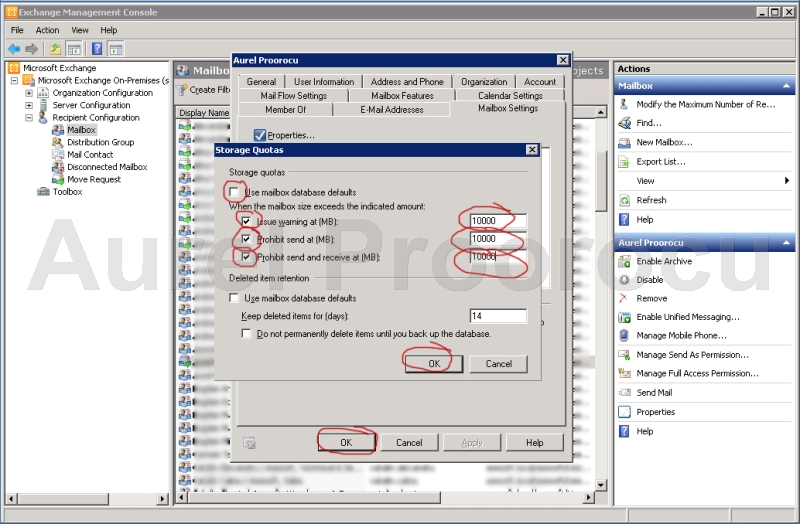800x524 pixels.
Task: Select Mail Contact in the tree
Action: click(90, 155)
